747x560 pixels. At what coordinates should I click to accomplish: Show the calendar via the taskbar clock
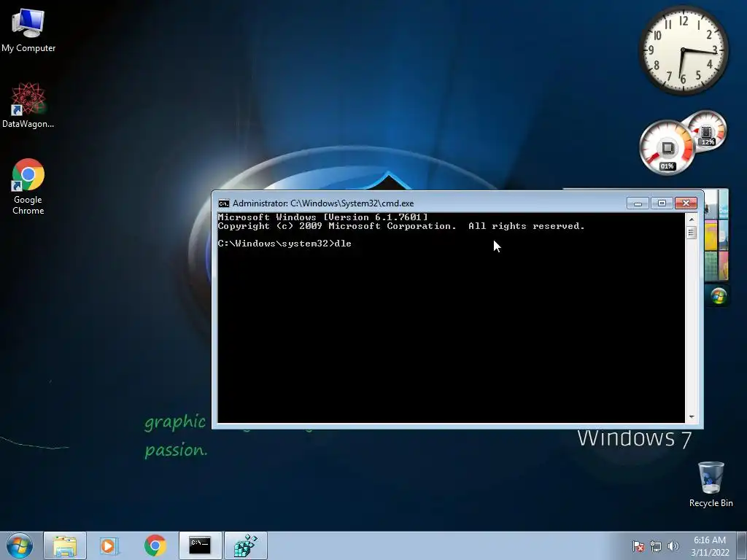(x=710, y=546)
